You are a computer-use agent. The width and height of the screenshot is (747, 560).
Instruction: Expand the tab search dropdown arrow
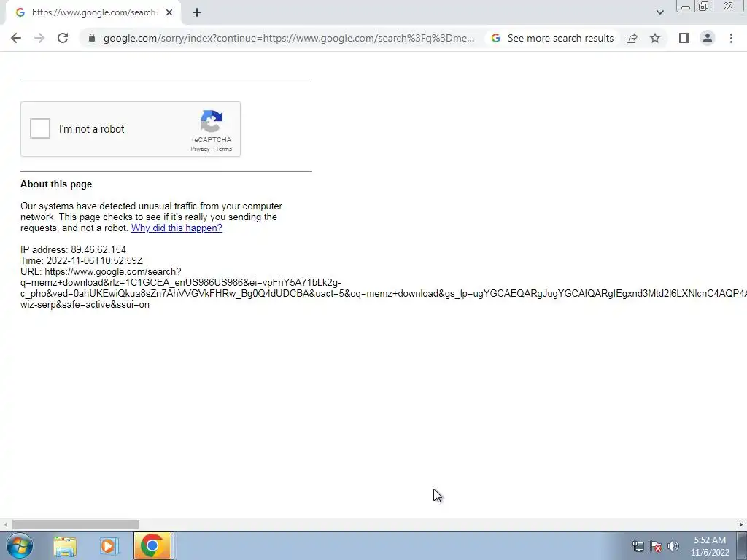659,12
